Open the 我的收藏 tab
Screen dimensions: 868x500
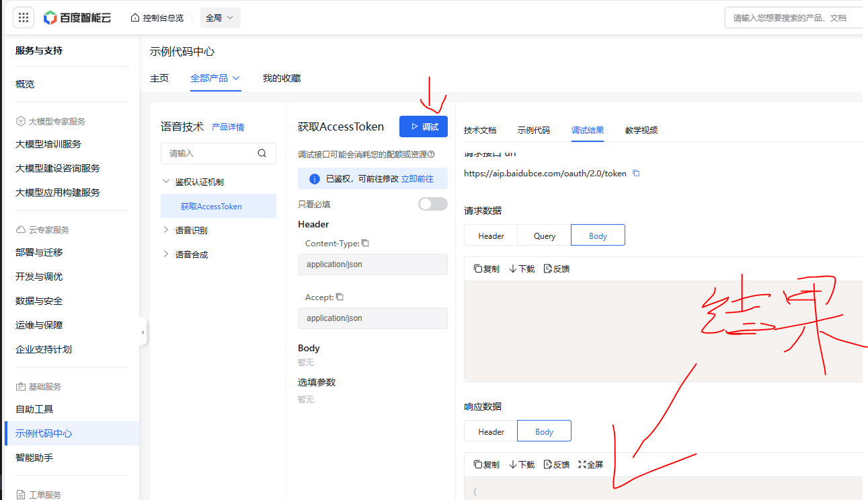[281, 78]
